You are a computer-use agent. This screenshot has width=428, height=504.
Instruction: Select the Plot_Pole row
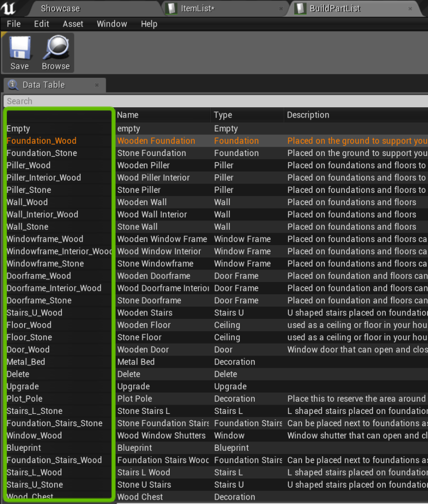[25, 399]
